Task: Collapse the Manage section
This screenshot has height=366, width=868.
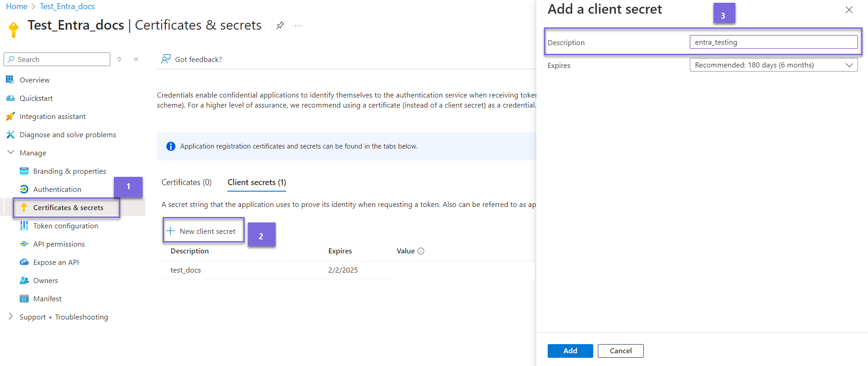Action: 11,153
